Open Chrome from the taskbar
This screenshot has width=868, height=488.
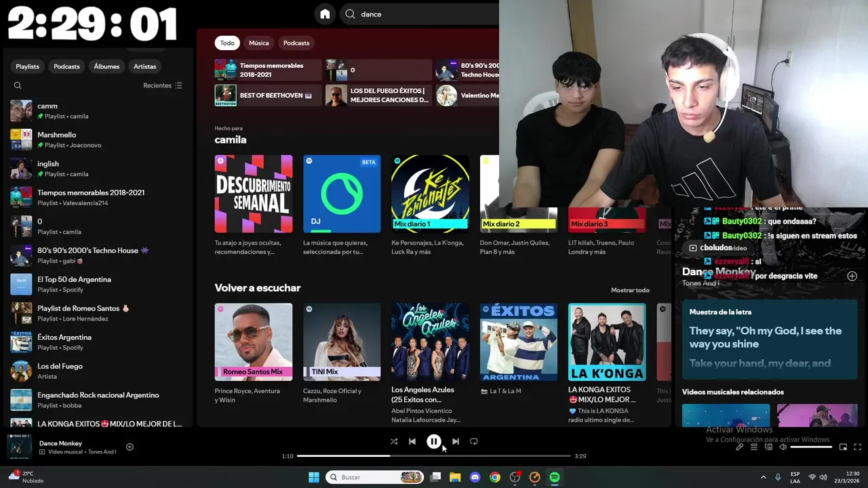coord(495,477)
